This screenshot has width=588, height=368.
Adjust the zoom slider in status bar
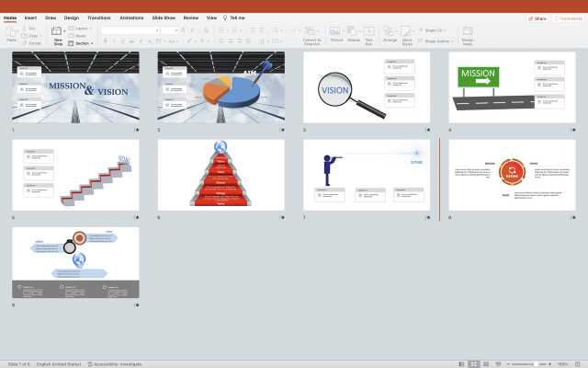click(537, 363)
